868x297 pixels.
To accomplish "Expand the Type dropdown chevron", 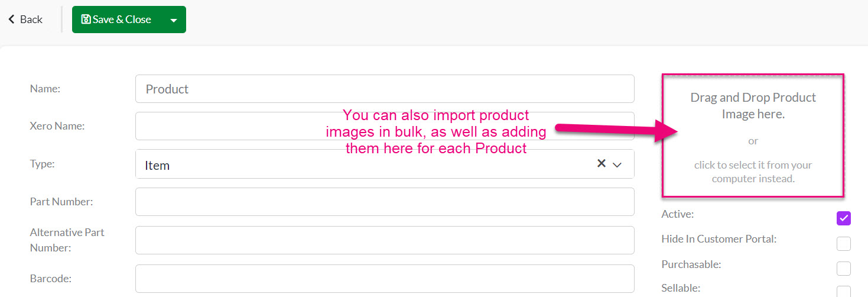I will [x=617, y=164].
